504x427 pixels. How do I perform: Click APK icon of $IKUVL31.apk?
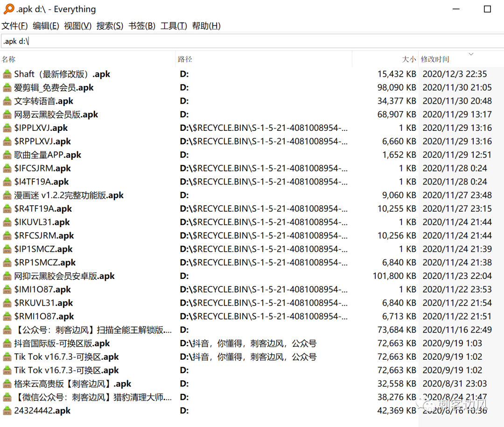7,222
